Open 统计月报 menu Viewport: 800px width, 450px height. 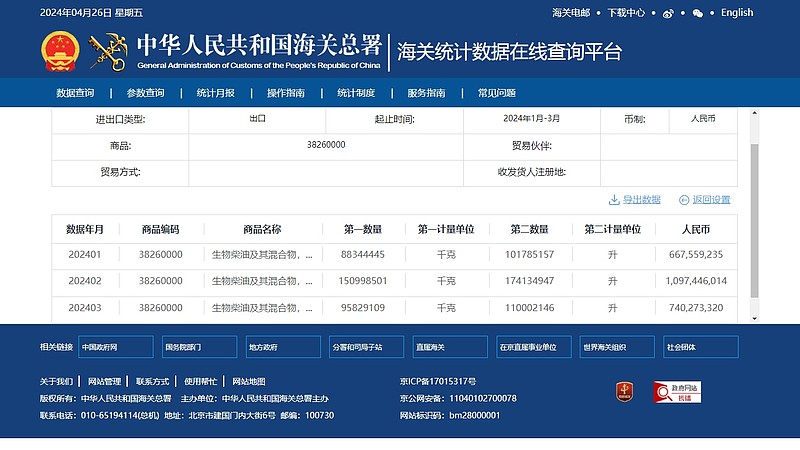[215, 93]
